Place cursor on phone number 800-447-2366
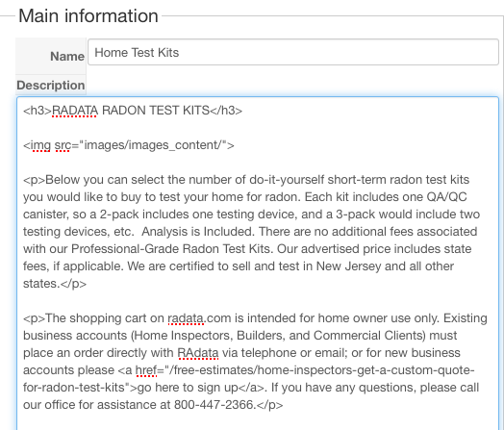 (x=214, y=405)
